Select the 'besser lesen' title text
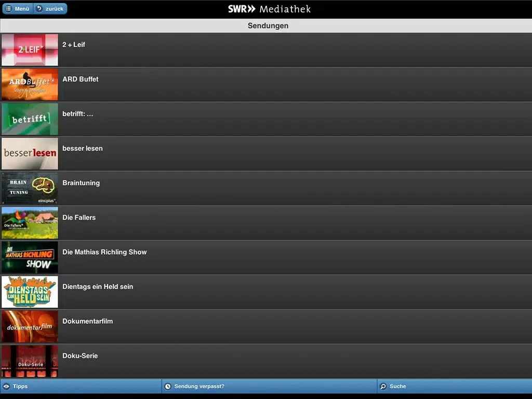This screenshot has width=532, height=399. [x=83, y=148]
